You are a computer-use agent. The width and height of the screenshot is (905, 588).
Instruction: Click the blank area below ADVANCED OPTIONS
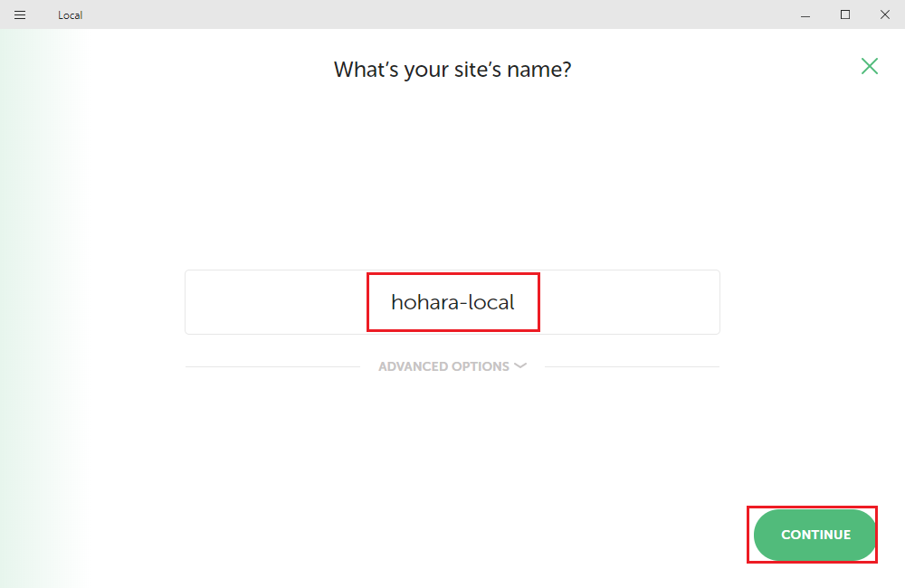point(452,452)
